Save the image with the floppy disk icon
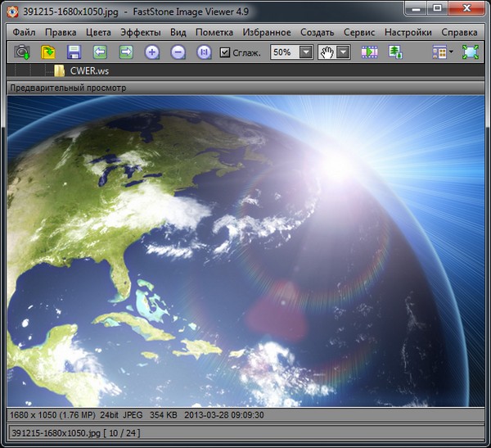The height and width of the screenshot is (448, 491). 74,52
